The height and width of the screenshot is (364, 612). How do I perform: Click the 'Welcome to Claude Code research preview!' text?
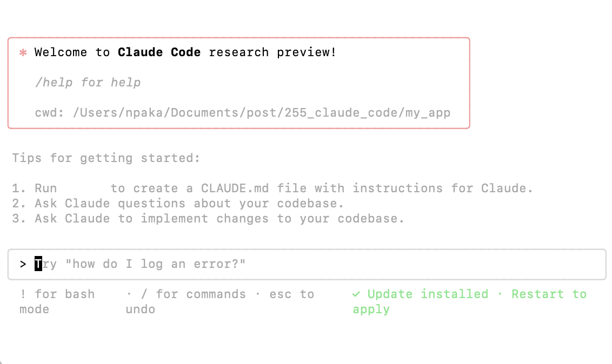click(x=185, y=52)
